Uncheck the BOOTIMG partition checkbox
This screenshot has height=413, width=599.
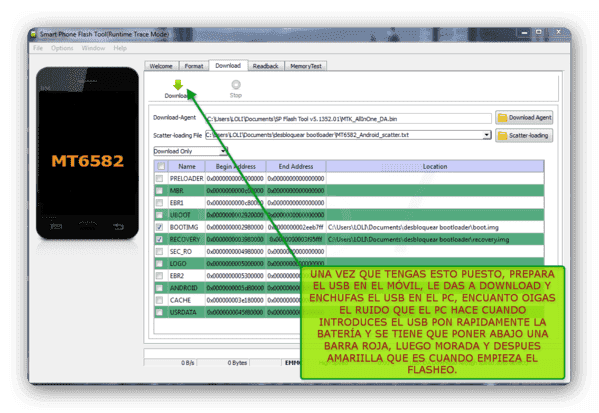tap(160, 227)
